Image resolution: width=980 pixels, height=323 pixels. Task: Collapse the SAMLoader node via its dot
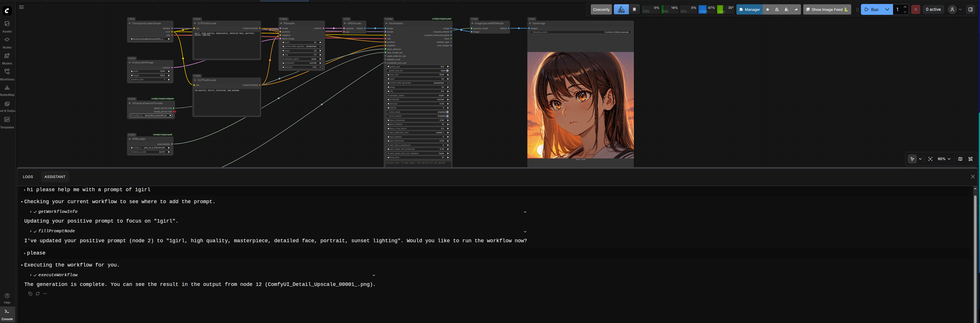coord(130,139)
